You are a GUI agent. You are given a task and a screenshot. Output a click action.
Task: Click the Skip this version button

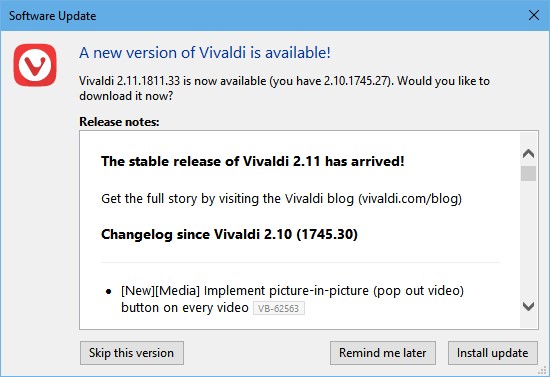[x=132, y=353]
